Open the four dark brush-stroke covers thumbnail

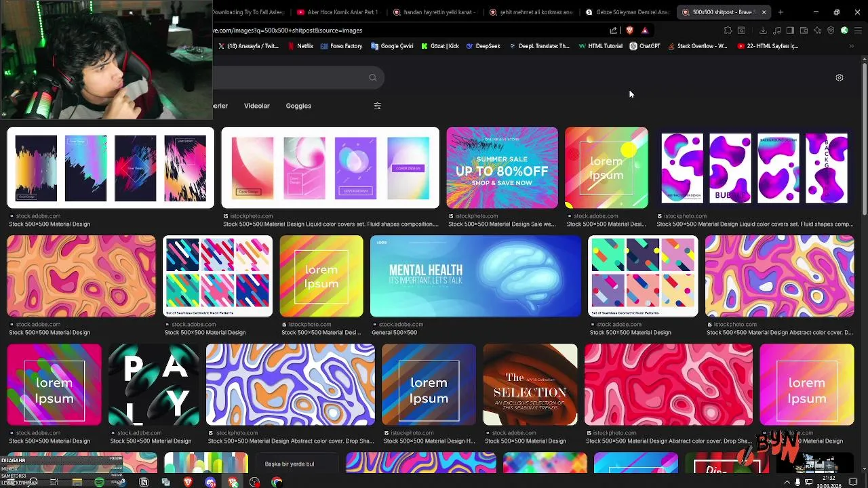coord(111,167)
